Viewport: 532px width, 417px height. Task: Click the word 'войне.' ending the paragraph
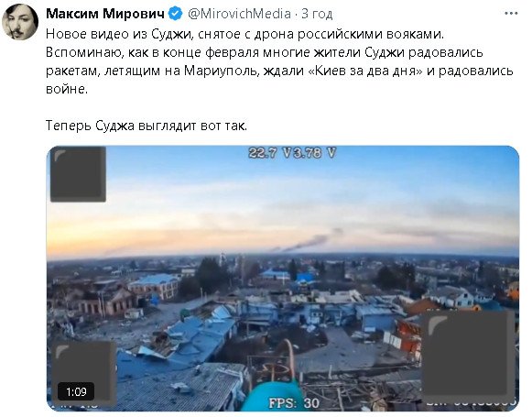(67, 89)
